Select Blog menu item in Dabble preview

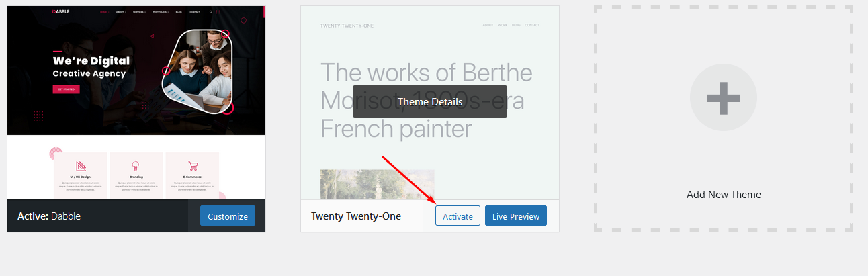click(179, 12)
